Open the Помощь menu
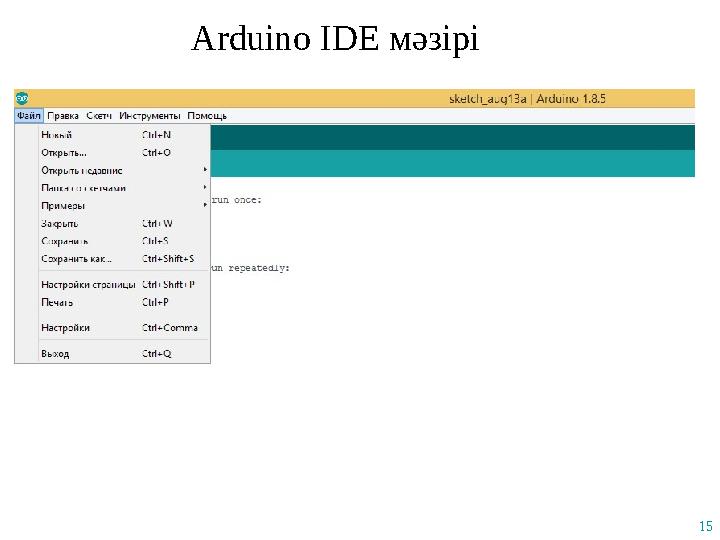 tap(207, 116)
